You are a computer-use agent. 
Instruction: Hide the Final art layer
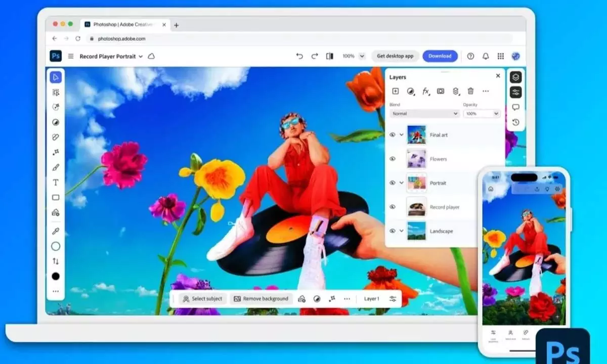click(x=394, y=135)
